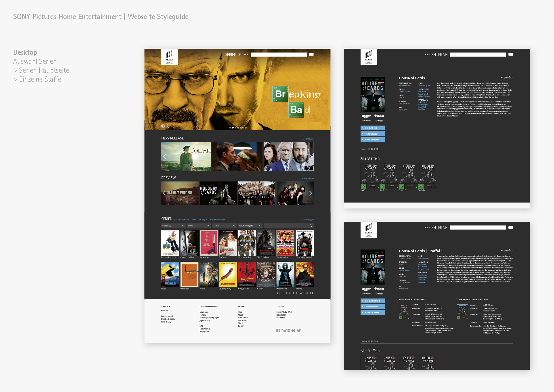The image size is (554, 392).
Task: Share via email icon on House of Cards series page
Action: click(369, 149)
